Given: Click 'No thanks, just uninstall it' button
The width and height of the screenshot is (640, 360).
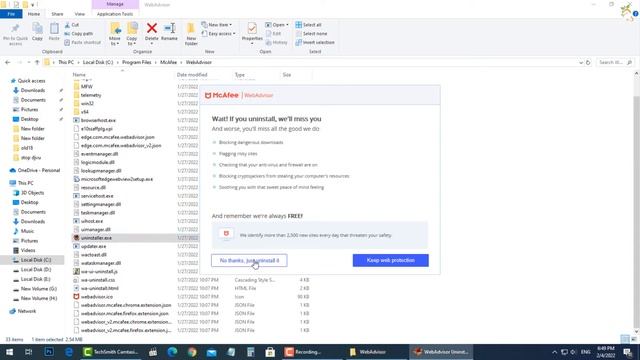Looking at the screenshot, I should click(x=249, y=260).
